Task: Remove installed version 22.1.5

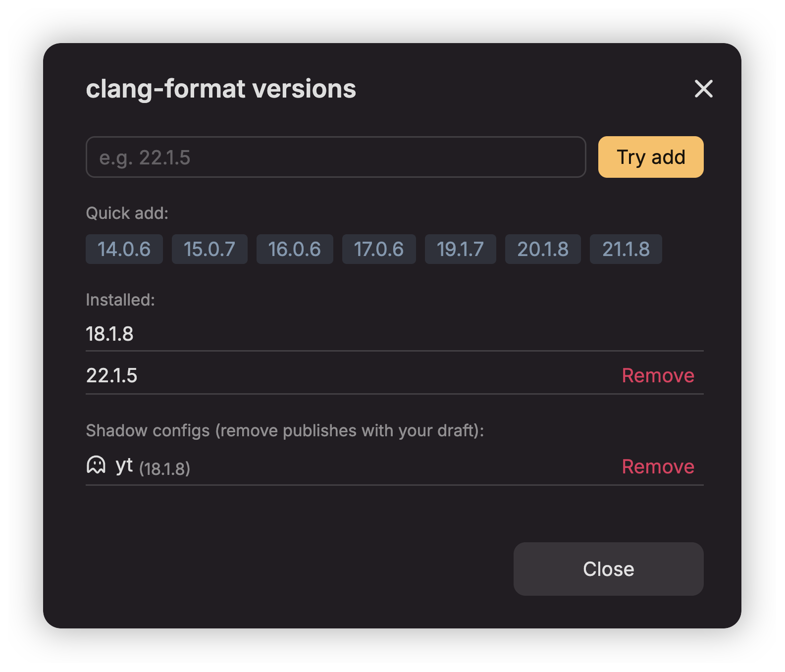Action: pyautogui.click(x=658, y=375)
